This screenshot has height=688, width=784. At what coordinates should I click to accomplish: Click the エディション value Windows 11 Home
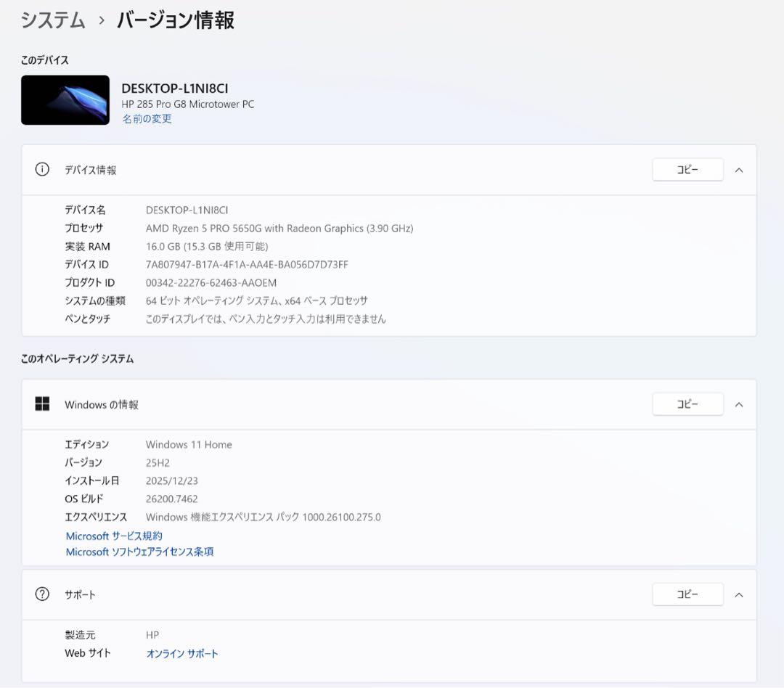coord(188,444)
